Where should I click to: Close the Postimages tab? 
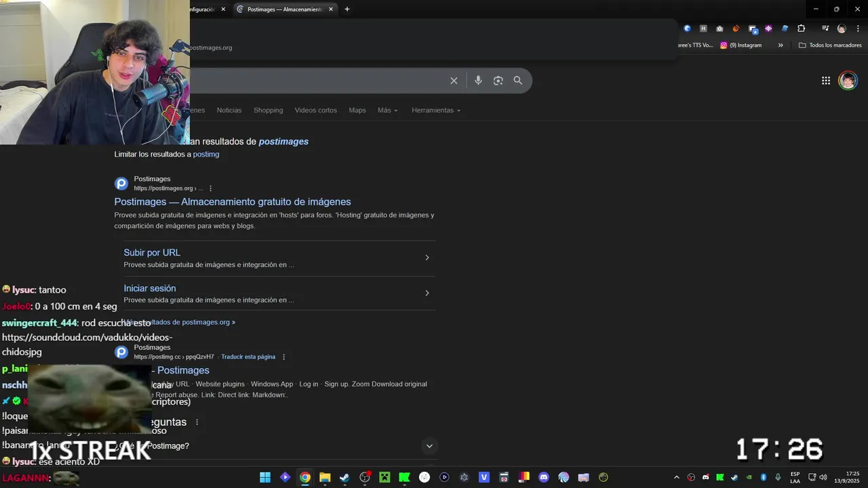click(331, 9)
